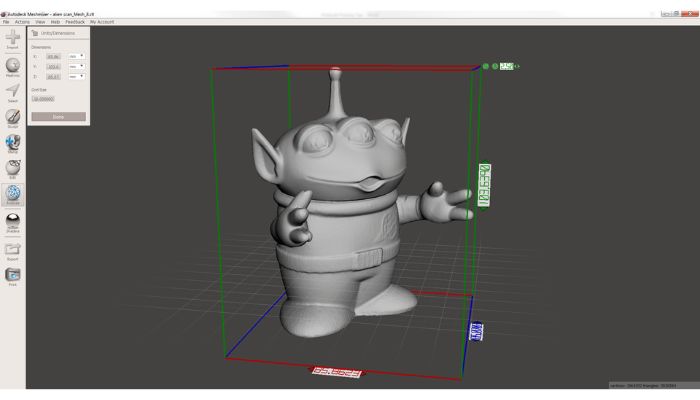Click the green value label beside the corner dots

(x=506, y=66)
